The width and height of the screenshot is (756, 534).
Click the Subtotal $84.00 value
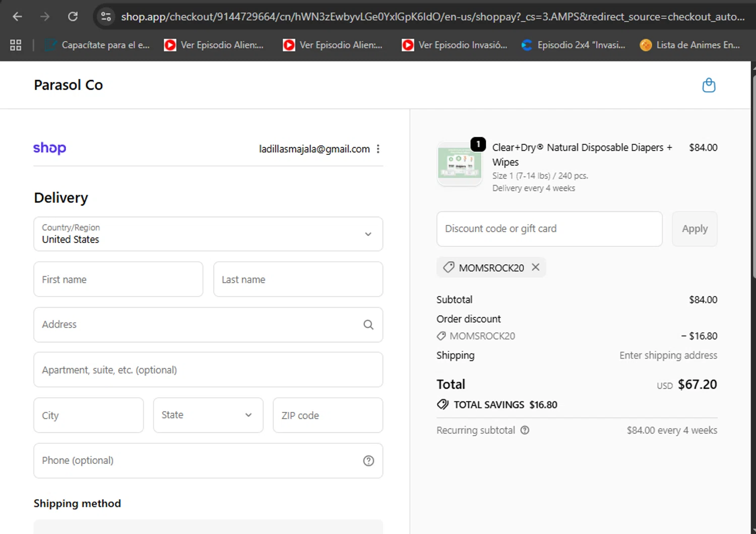click(x=703, y=300)
